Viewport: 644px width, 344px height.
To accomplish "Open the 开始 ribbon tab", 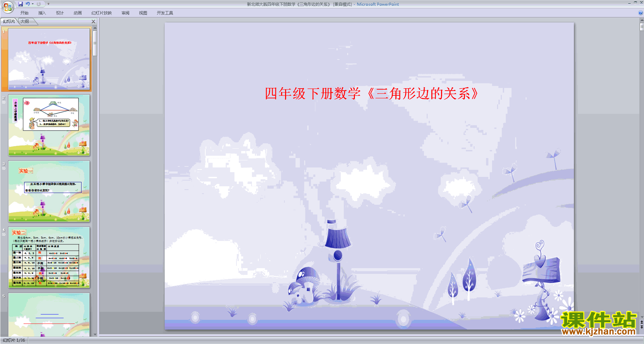I will [24, 13].
